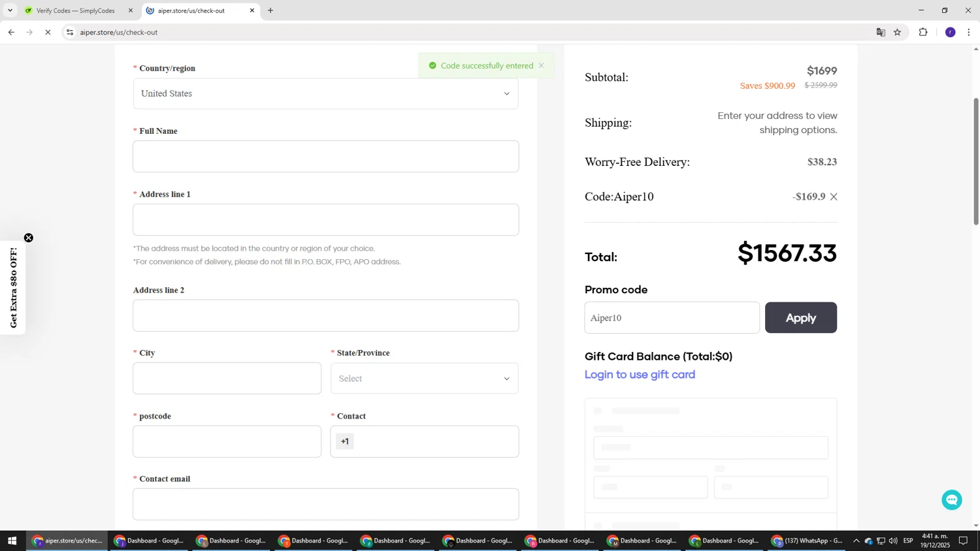Click the Promo code input containing Aiper10
Screen dimensions: 980x551
[x=672, y=318]
